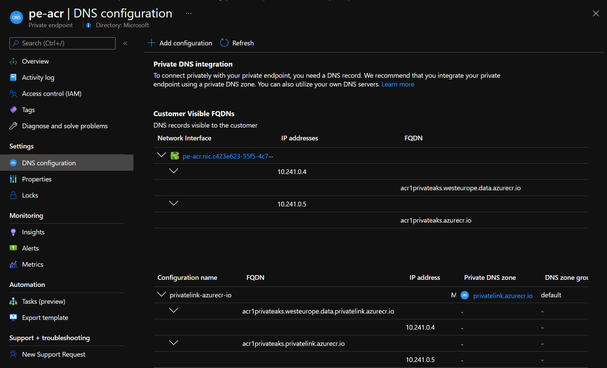Click the private DNS zone globe icon

tap(465, 295)
